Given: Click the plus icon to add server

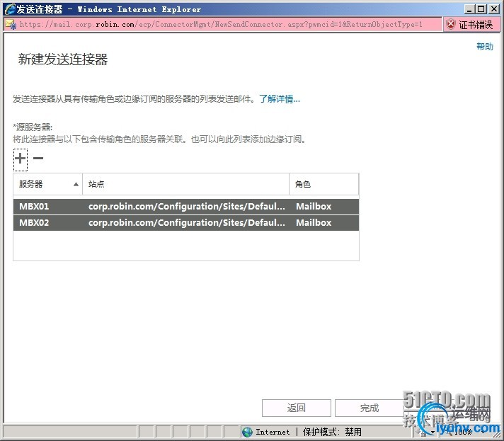Looking at the screenshot, I should (x=21, y=158).
